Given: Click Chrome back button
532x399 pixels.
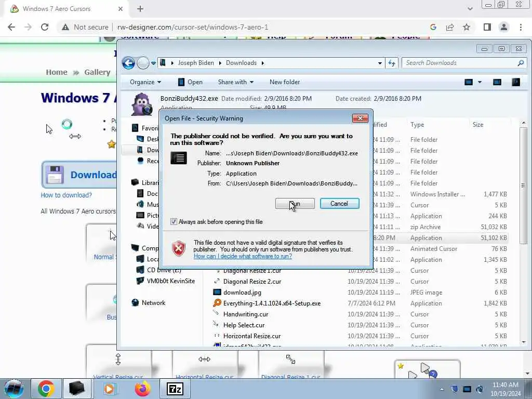Looking at the screenshot, I should (11, 27).
